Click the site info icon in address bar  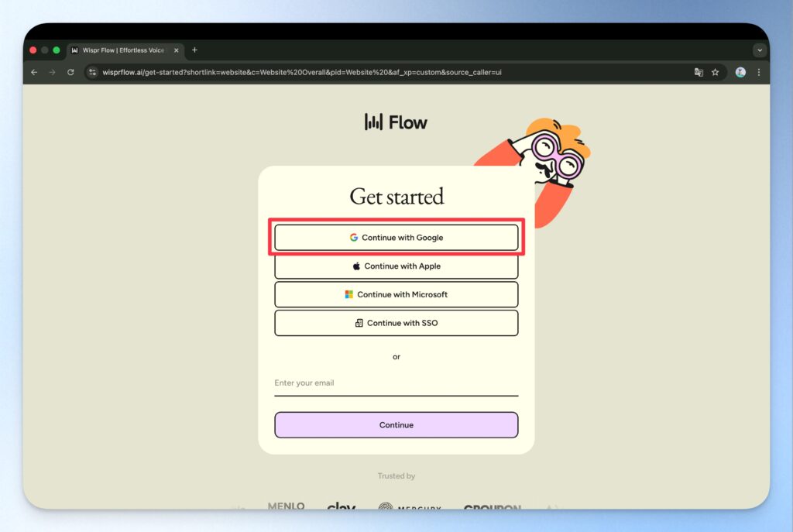point(92,72)
